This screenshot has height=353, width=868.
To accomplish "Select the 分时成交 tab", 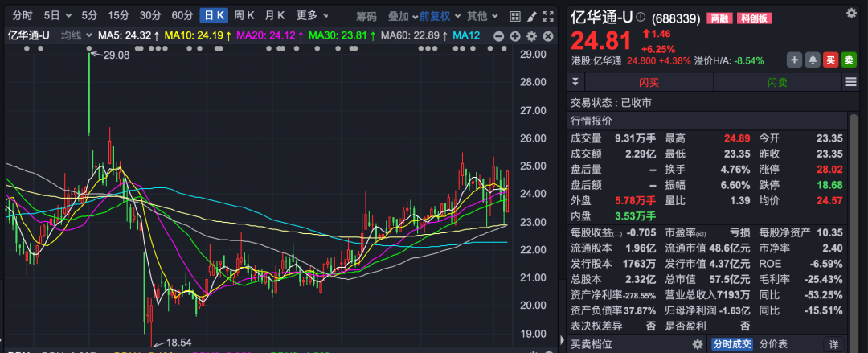I will 731,344.
